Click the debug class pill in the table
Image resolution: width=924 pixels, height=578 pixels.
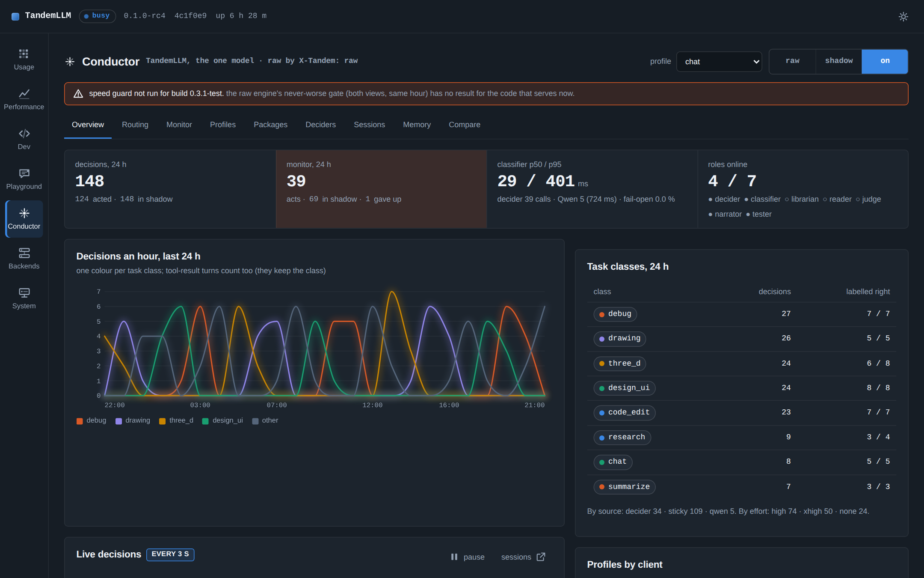tap(615, 314)
